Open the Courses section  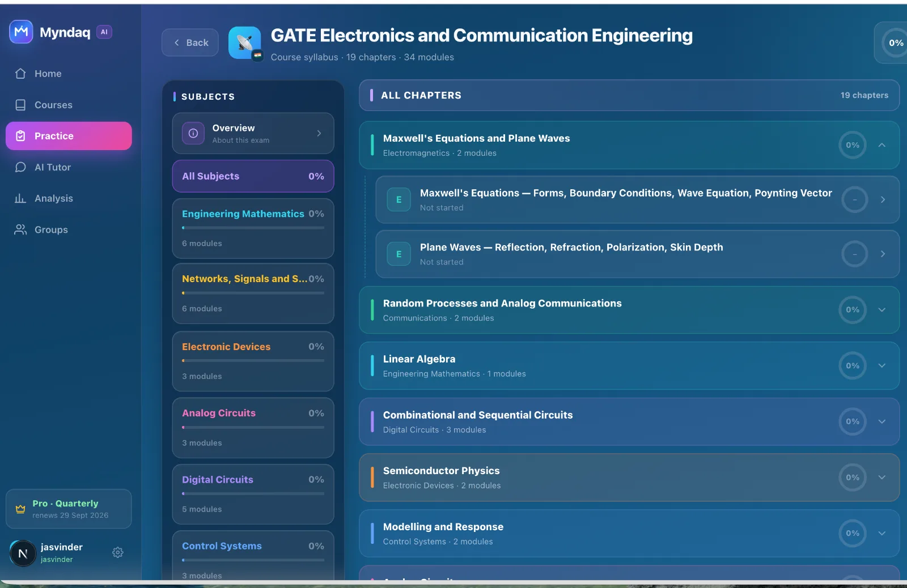(x=69, y=105)
